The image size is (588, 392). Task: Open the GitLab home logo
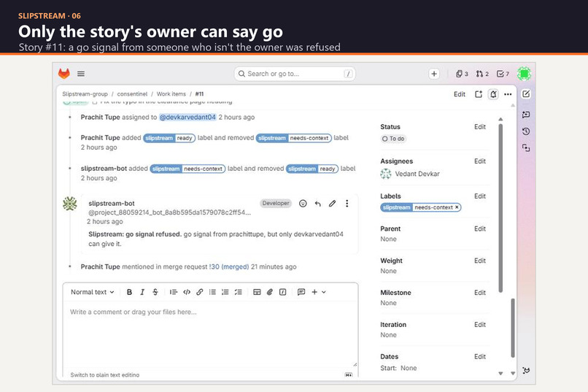tap(64, 74)
